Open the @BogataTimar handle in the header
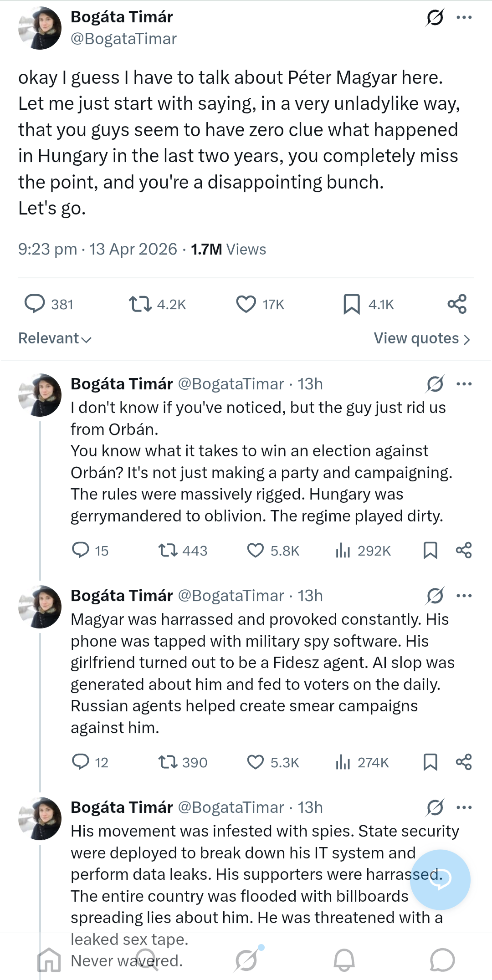Viewport: 492px width, 980px height. pyautogui.click(x=123, y=39)
